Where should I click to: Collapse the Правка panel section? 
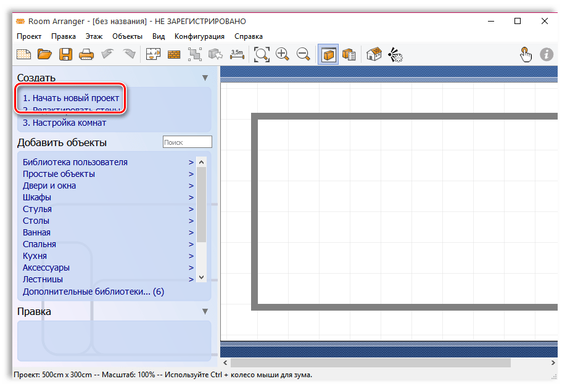click(205, 311)
